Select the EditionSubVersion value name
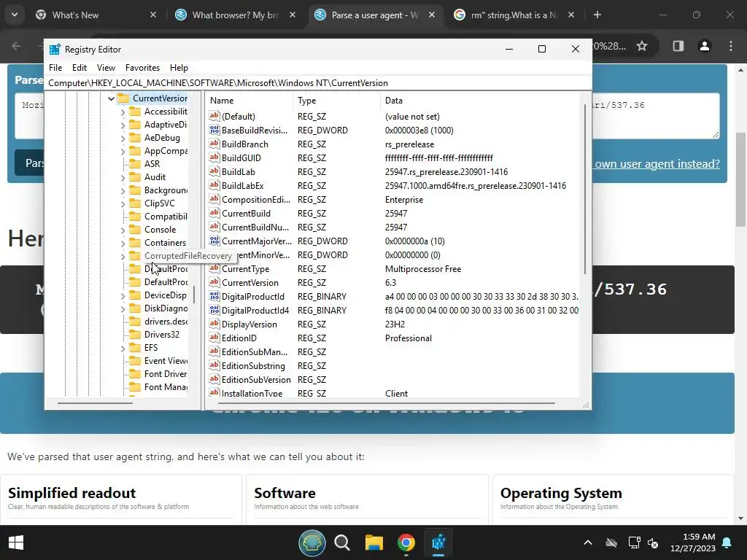747x560 pixels. 256,379
